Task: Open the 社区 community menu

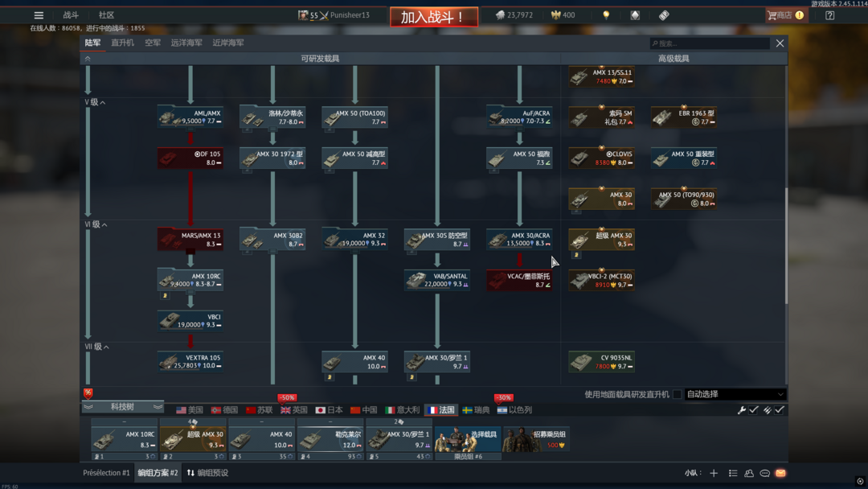Action: [106, 15]
